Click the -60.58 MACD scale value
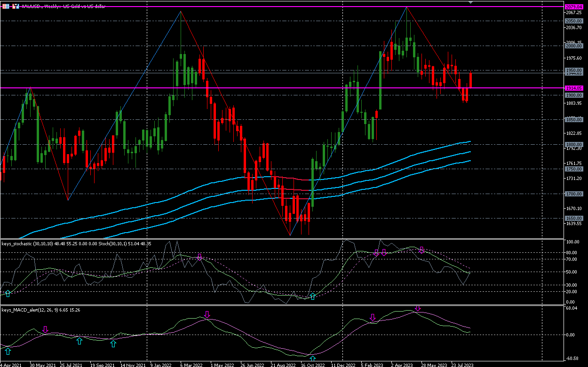This screenshot has height=367, width=588. click(x=572, y=359)
